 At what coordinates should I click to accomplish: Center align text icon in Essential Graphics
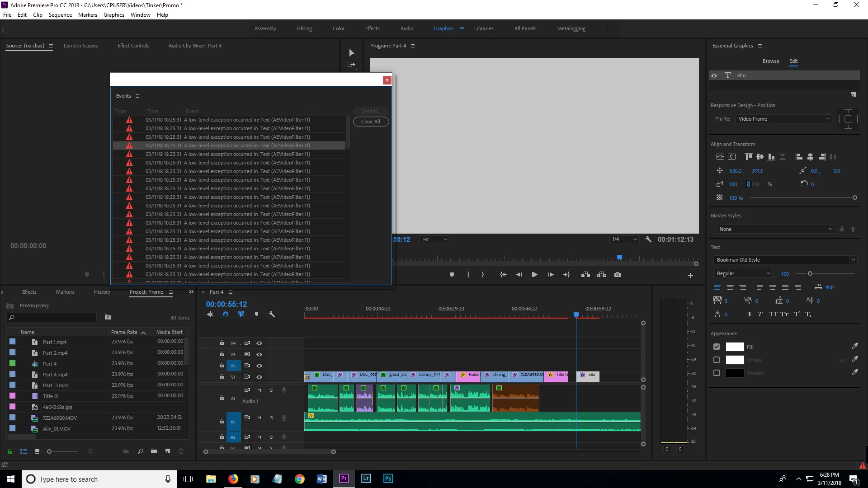730,287
